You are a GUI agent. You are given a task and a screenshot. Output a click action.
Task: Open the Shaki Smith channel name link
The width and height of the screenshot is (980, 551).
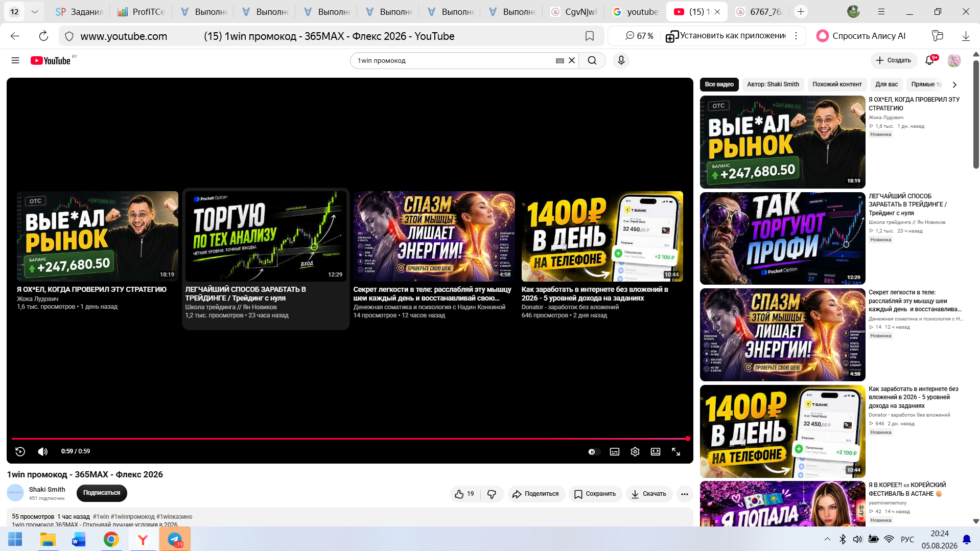(47, 489)
